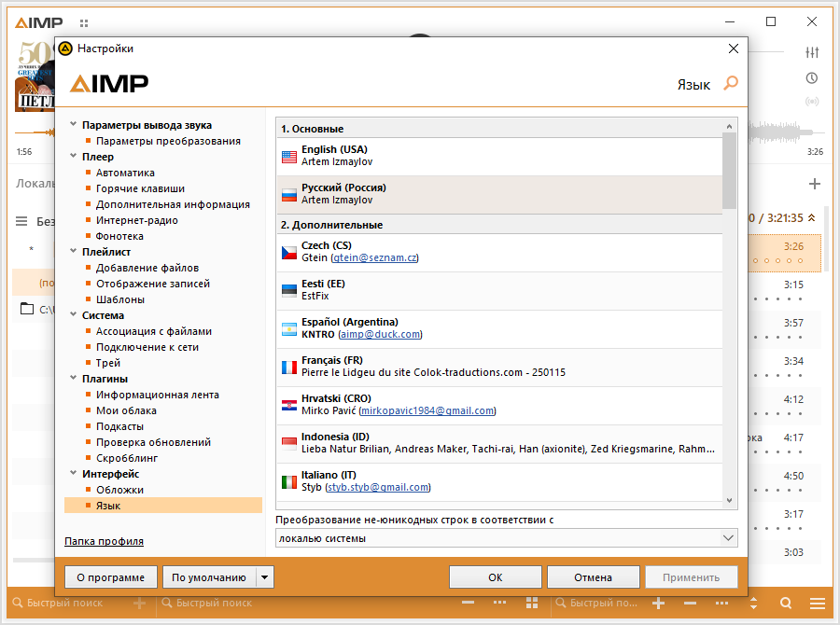Select the Indonesian flag icon
Image resolution: width=840 pixels, height=625 pixels.
(289, 443)
